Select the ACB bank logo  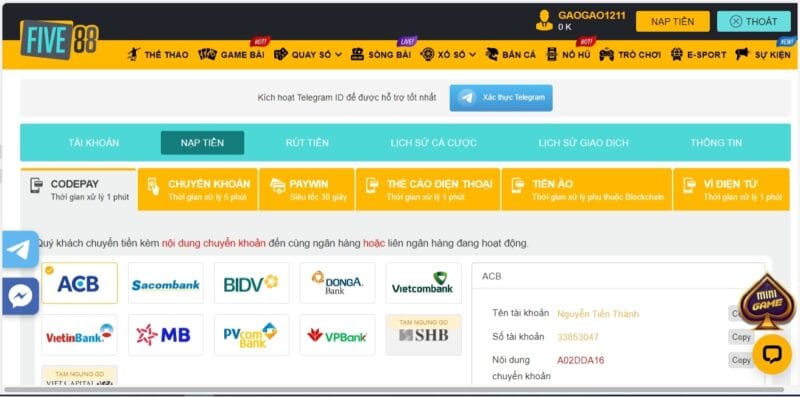[x=80, y=283]
